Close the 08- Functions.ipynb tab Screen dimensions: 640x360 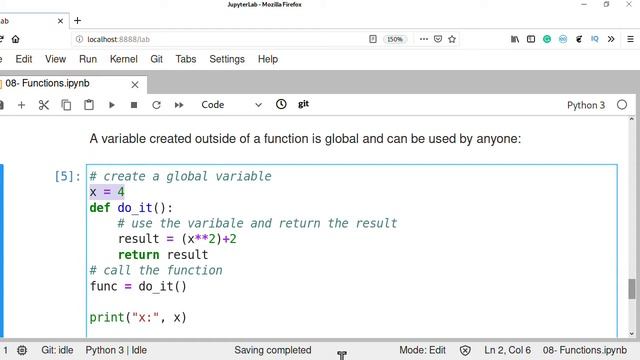click(135, 84)
